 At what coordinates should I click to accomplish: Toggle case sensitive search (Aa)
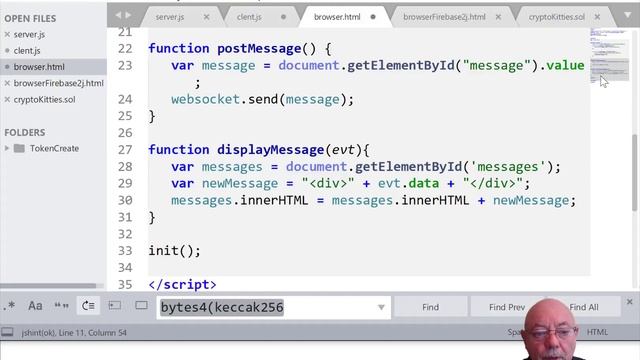(35, 306)
